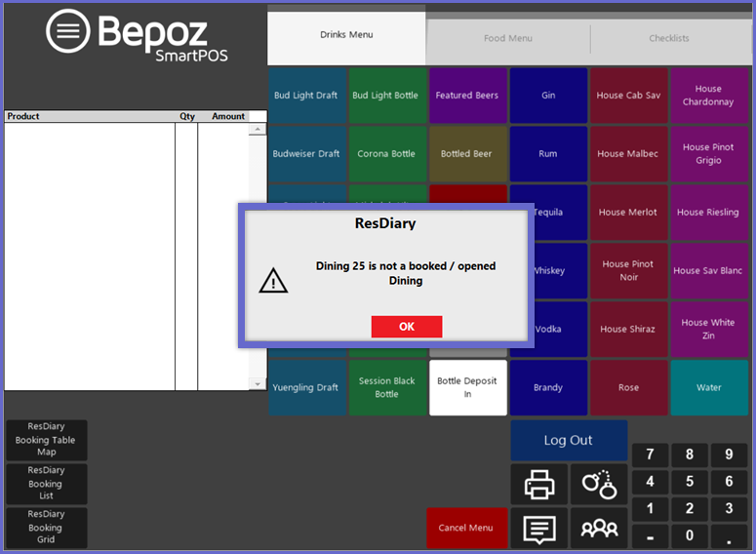The image size is (756, 554).
Task: Add Water
Action: 709,387
